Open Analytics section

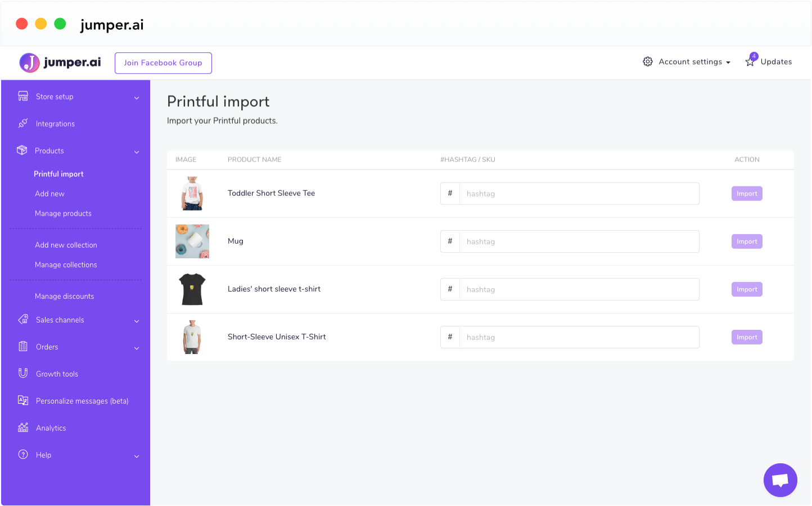51,428
